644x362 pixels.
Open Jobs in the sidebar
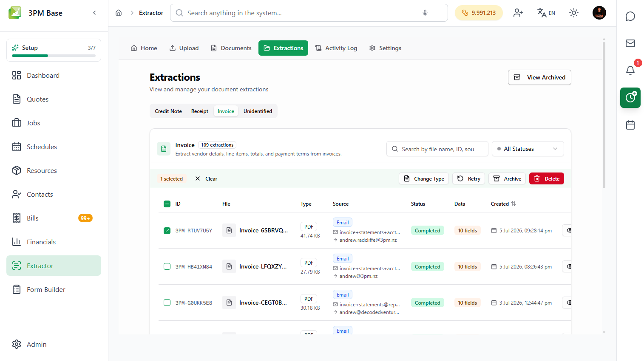pos(54,123)
